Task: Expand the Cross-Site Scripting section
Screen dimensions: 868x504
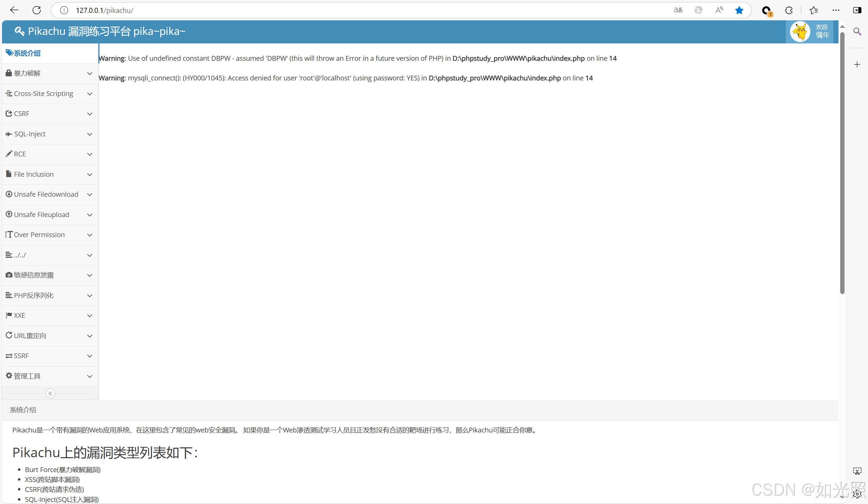Action: (43, 94)
